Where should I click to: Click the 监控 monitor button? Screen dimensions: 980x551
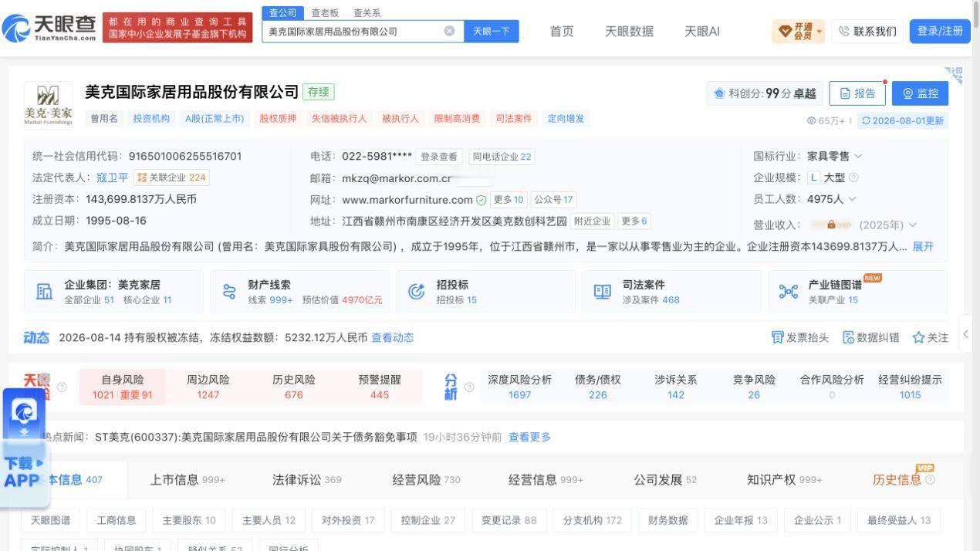(x=920, y=93)
